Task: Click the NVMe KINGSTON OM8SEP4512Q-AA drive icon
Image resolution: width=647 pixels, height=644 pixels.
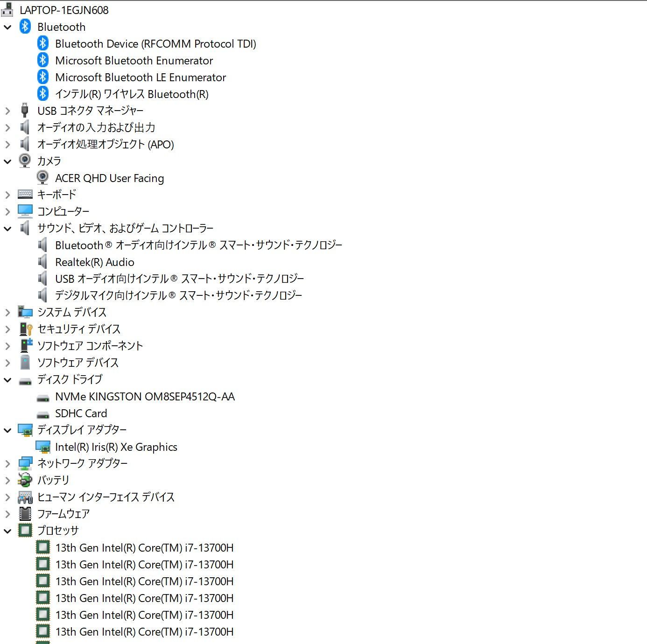Action: point(43,397)
